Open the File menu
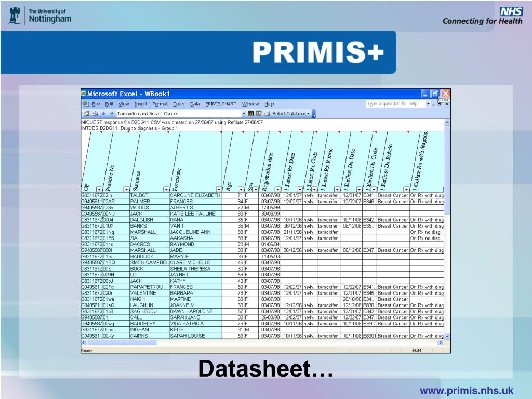532x399 pixels. (96, 104)
